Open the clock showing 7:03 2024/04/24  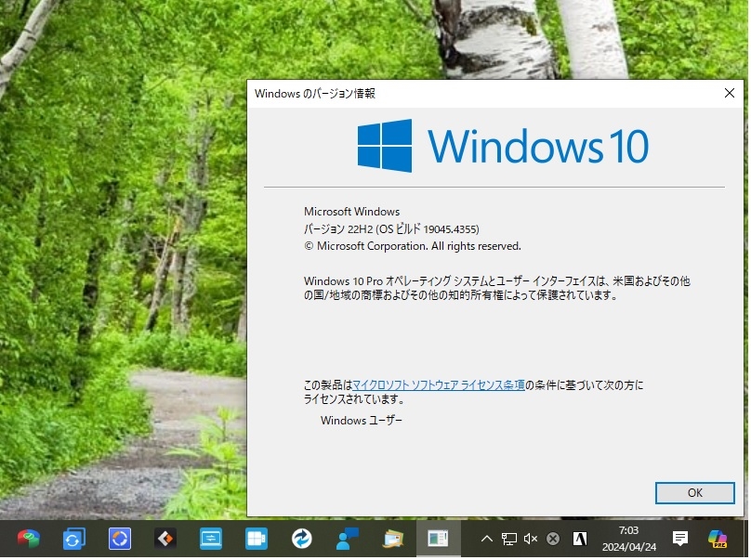tap(631, 540)
